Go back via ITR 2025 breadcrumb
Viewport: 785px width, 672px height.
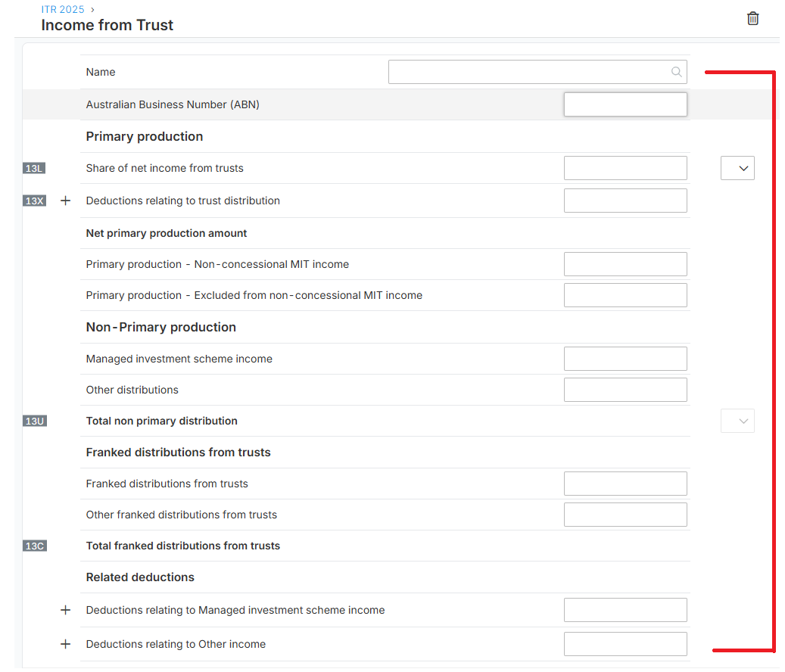63,10
